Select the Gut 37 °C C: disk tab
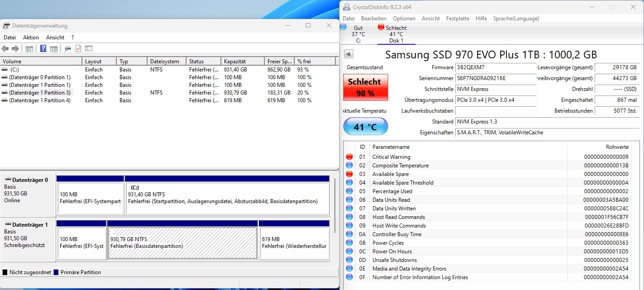This screenshot has width=644, height=290. tap(358, 34)
